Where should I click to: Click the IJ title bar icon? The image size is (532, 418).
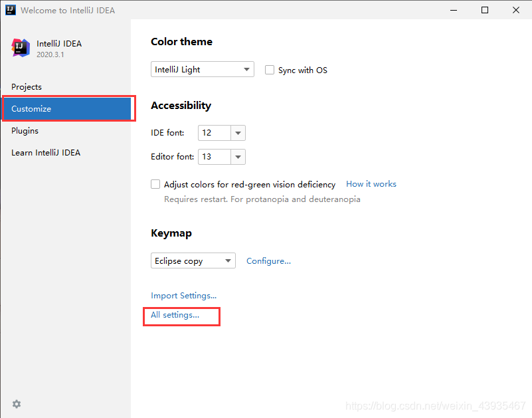[11, 10]
